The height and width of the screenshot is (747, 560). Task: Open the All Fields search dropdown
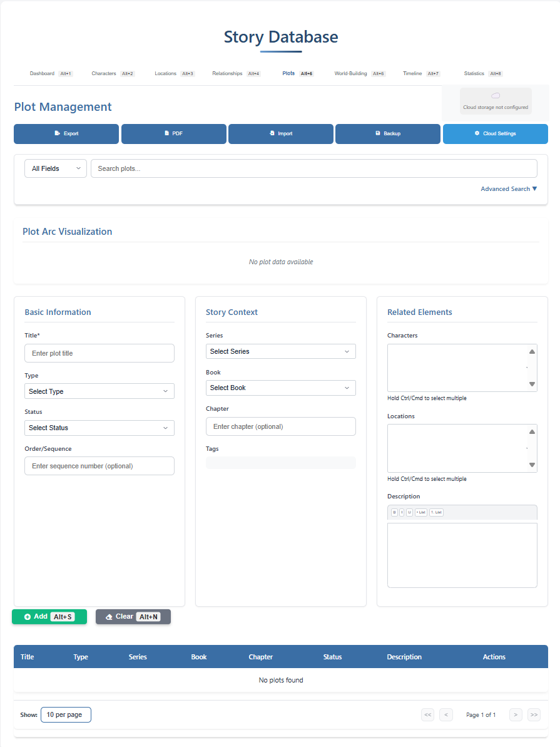pyautogui.click(x=55, y=168)
